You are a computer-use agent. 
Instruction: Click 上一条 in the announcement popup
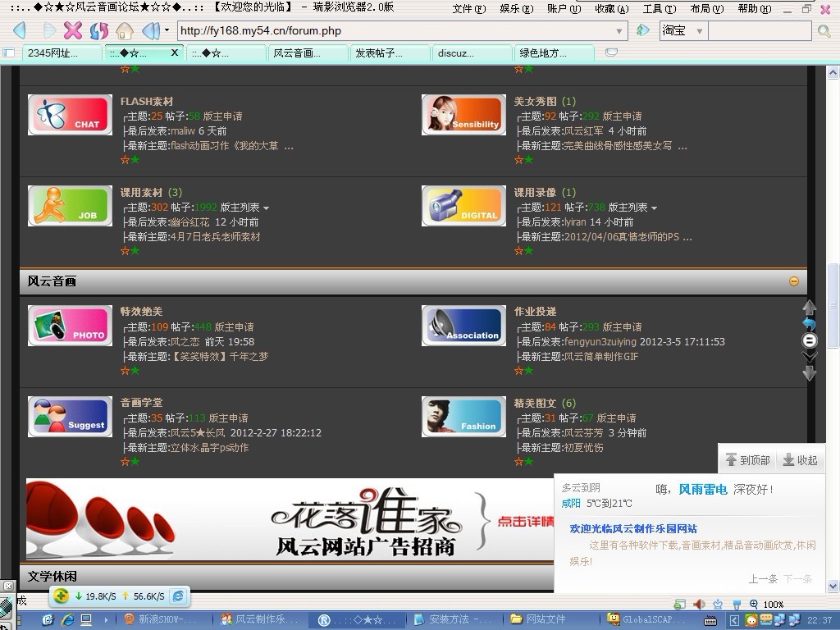[763, 578]
